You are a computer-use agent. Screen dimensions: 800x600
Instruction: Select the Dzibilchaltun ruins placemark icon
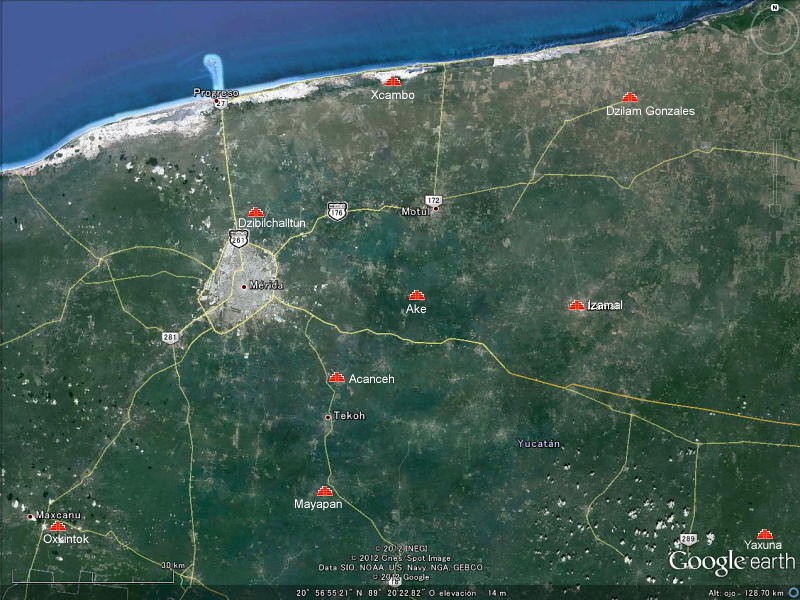[x=256, y=212]
